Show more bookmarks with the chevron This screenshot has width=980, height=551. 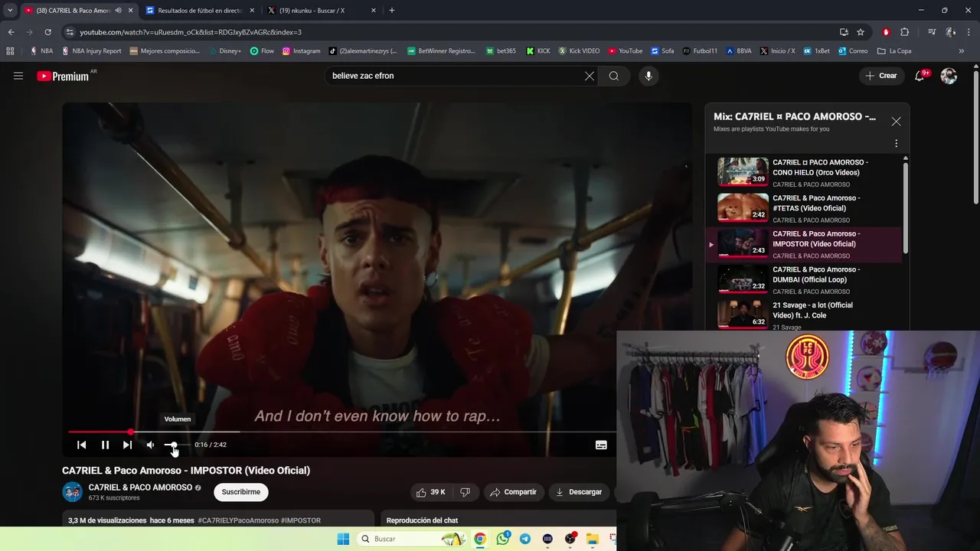[x=962, y=51]
